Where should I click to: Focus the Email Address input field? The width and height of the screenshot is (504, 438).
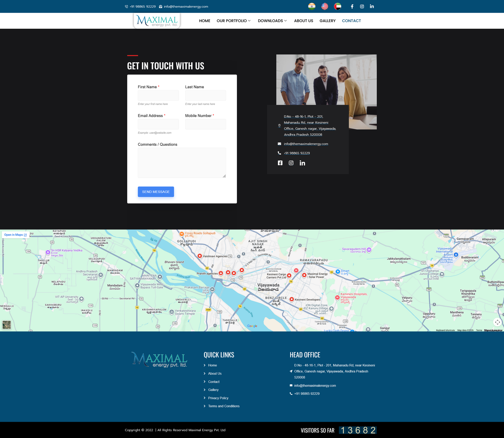coord(158,124)
